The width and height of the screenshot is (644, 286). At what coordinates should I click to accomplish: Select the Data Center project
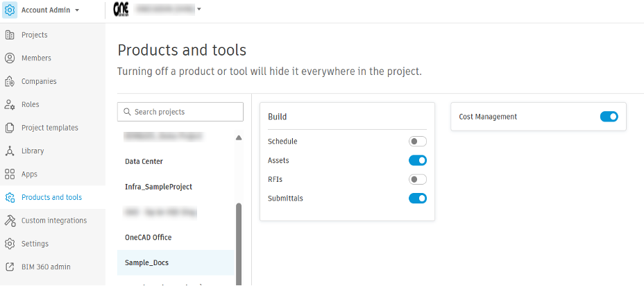click(144, 162)
